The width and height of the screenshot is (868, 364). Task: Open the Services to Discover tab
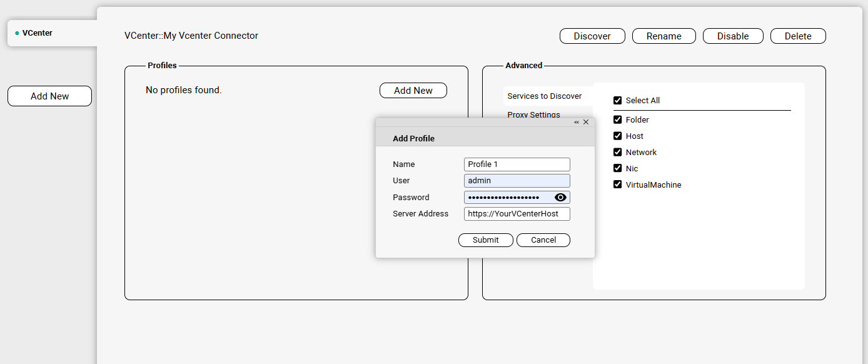point(544,96)
